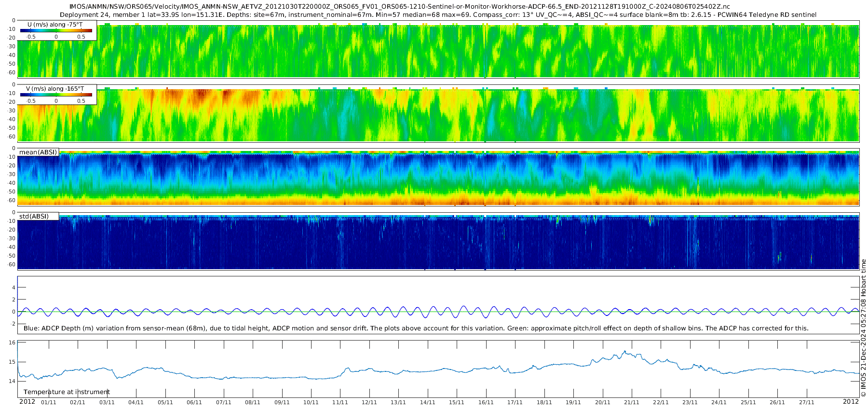The width and height of the screenshot is (868, 410).
Task: Click the 2012 year label at bottom left
Action: [27, 402]
